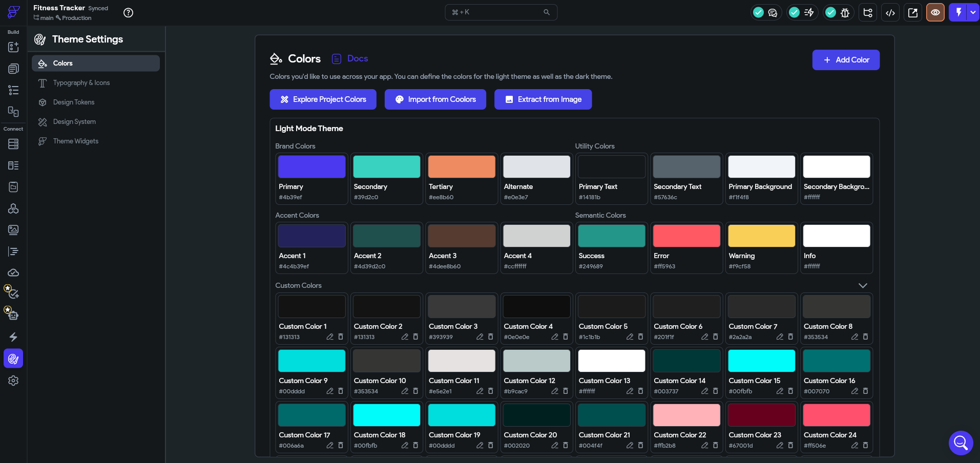Open the fast lightning optimization status icon
Screen dimensions: 980x463
pyautogui.click(x=809, y=13)
